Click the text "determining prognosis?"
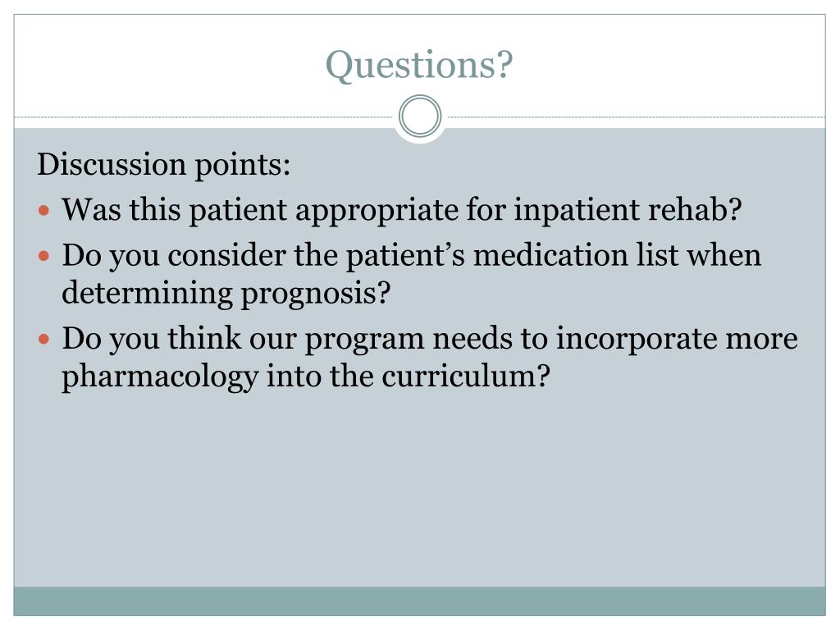 (226, 294)
